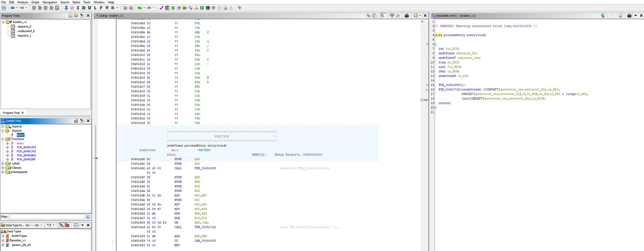Switch to the Program Tree tab
The width and height of the screenshot is (644, 251).
click(x=11, y=113)
